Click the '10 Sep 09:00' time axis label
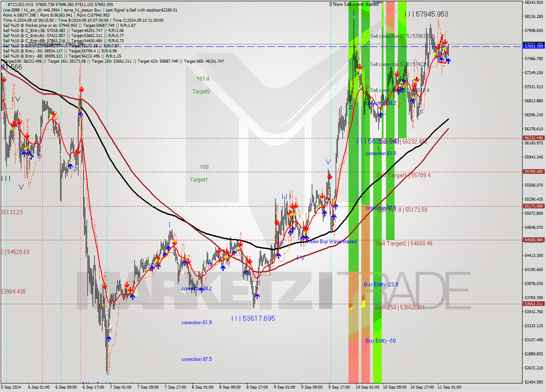The image size is (546, 392). click(395, 387)
